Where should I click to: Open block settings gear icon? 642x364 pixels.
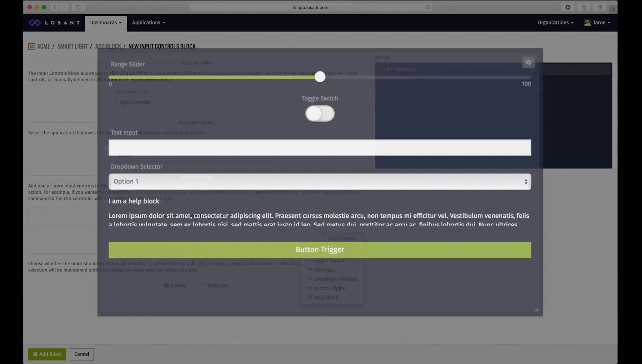pos(528,62)
